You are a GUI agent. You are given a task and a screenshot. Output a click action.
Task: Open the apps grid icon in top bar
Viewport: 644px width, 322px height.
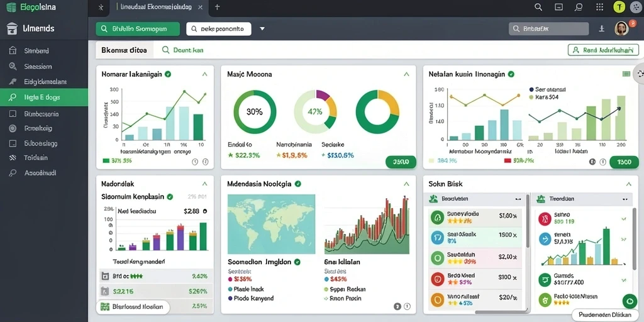599,7
